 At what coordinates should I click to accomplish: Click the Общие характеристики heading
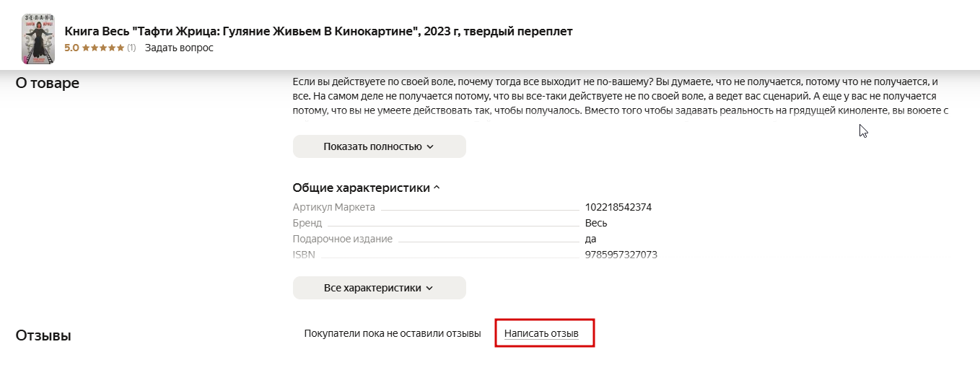click(x=361, y=188)
